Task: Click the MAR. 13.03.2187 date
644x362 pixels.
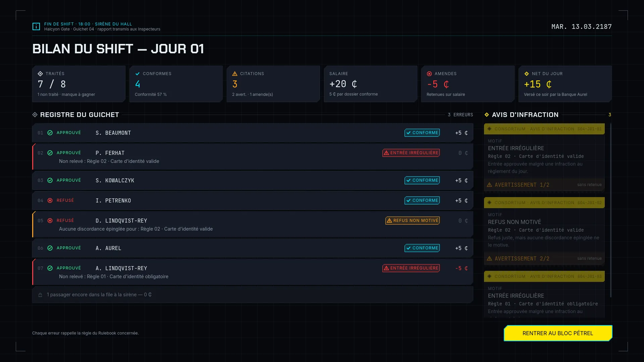Action: [x=582, y=26]
